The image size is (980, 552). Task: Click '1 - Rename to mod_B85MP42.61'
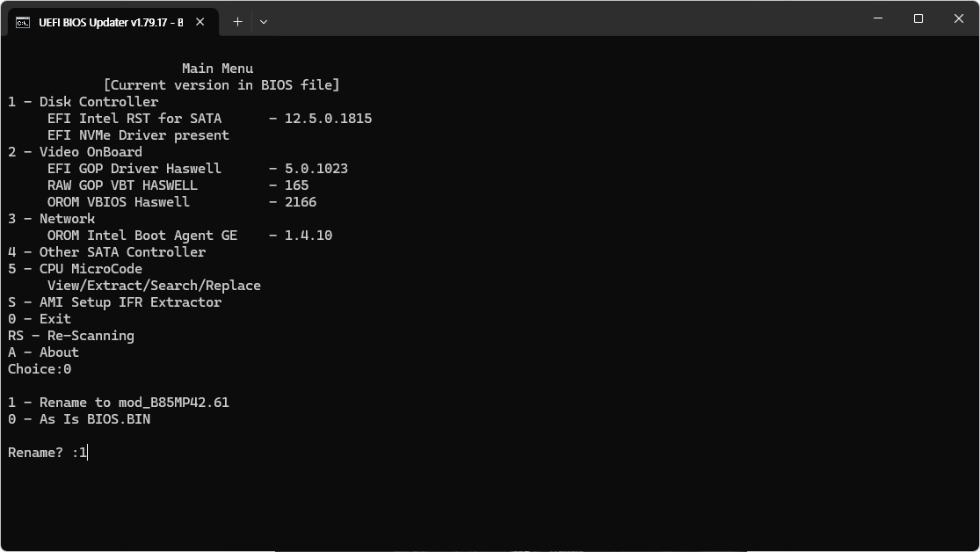[119, 403]
